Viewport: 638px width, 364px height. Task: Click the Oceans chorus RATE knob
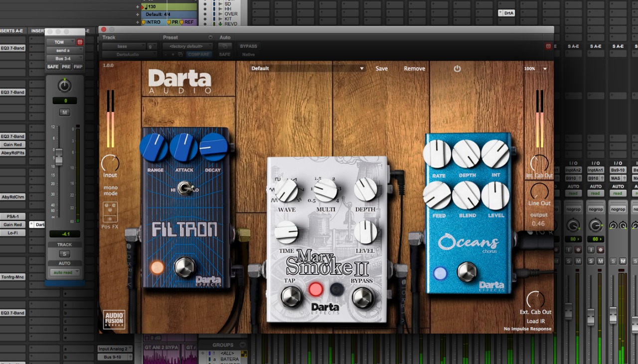pyautogui.click(x=437, y=154)
